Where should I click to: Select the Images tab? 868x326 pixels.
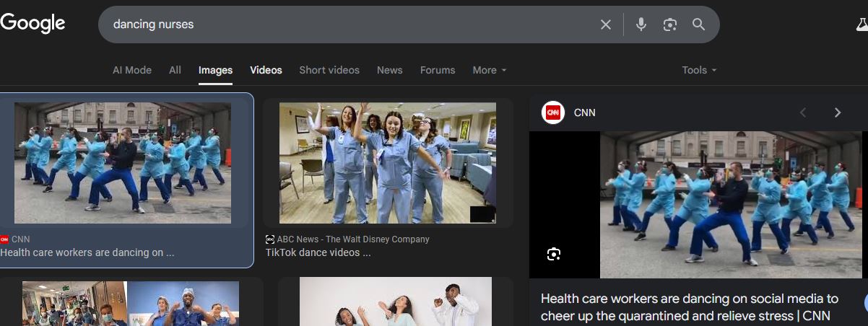coord(215,70)
